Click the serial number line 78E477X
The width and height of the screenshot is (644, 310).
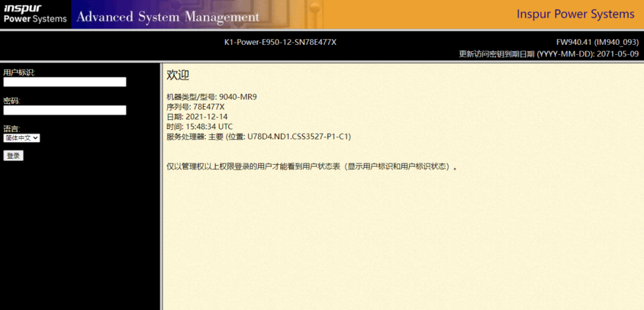(x=196, y=107)
